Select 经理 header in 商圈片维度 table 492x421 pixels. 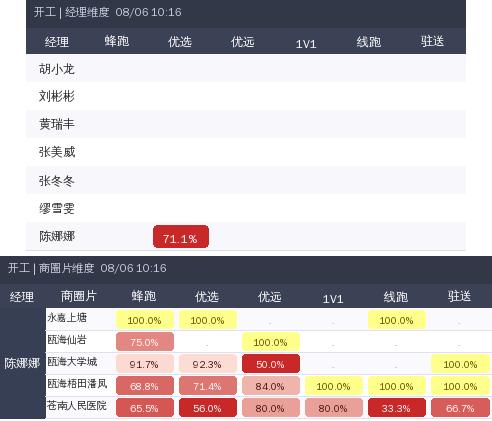(22, 297)
